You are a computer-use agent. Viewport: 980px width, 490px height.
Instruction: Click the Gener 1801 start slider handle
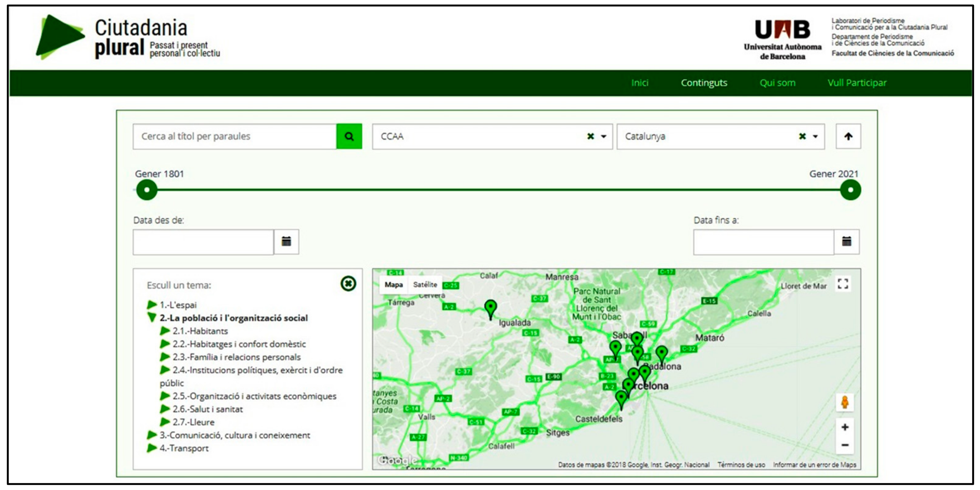(x=147, y=190)
